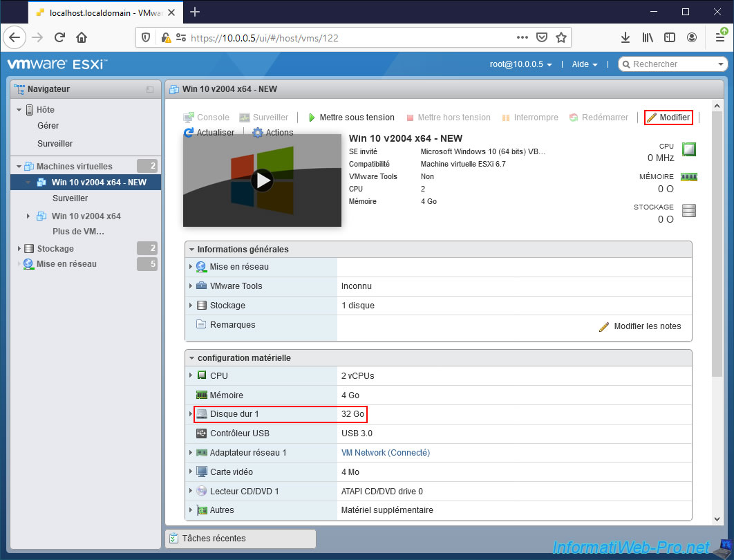This screenshot has height=560, width=734.
Task: Bookmark this page with star icon
Action: [x=561, y=37]
